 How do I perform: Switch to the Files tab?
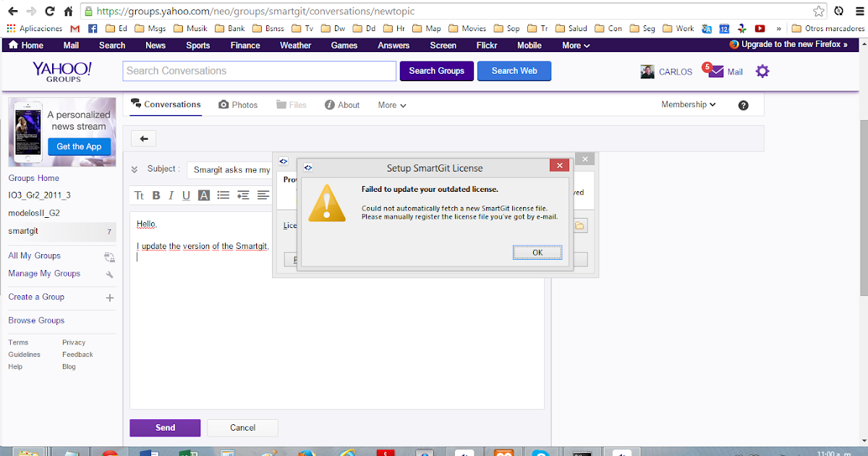tap(292, 105)
